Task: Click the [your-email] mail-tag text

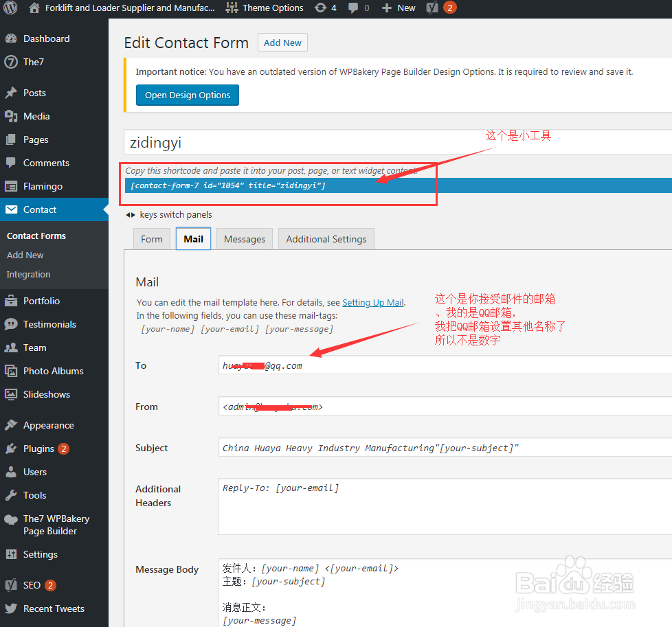Action: (230, 329)
